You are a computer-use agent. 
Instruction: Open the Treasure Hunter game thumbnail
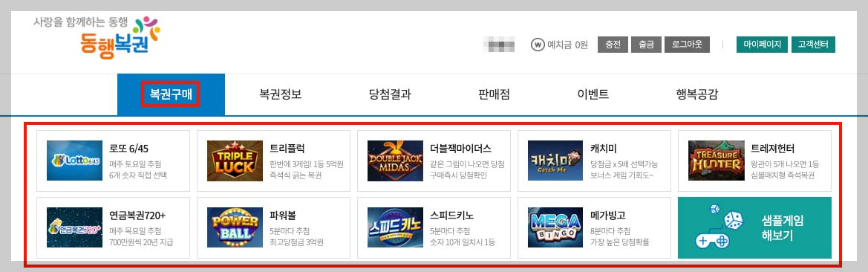click(x=717, y=161)
